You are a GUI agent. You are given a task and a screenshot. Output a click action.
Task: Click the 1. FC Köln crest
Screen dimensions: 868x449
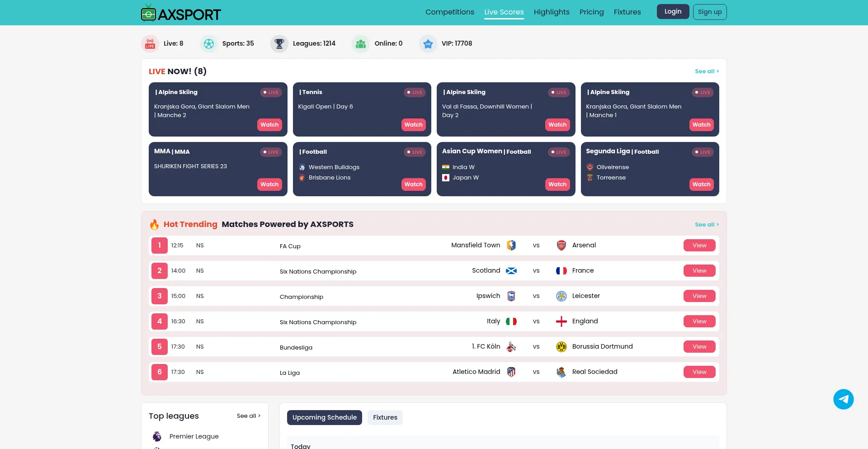511,347
